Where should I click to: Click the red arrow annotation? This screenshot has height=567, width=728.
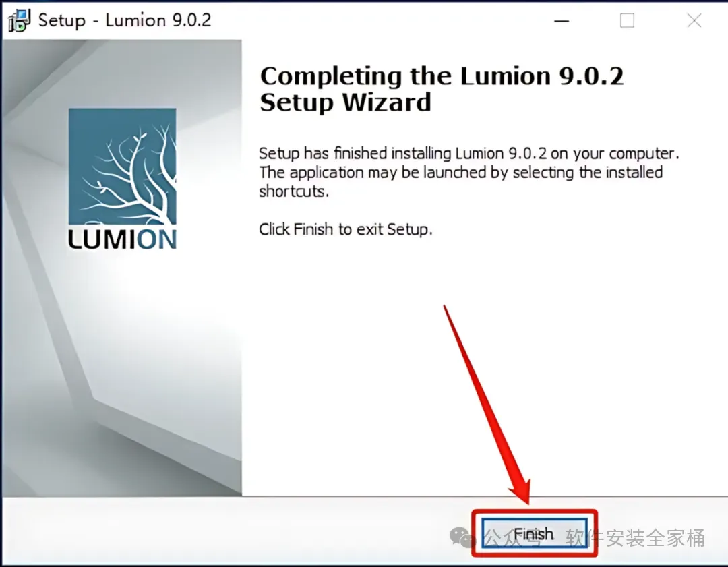(x=487, y=404)
